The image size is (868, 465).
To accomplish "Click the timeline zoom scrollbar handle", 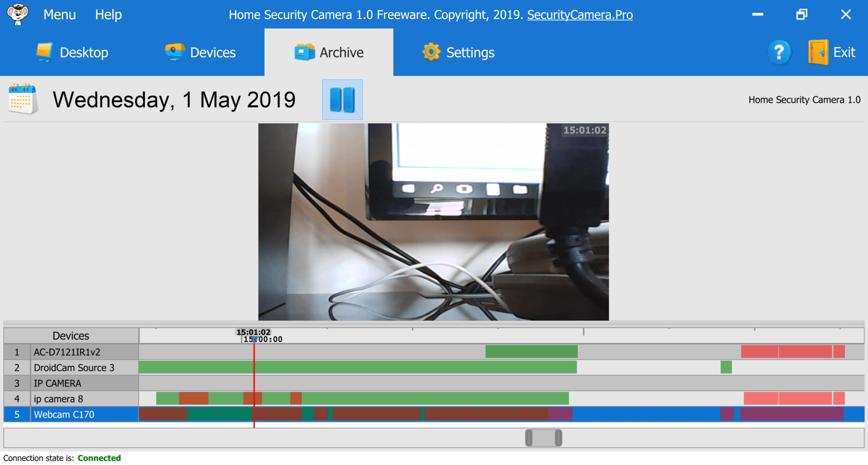I will pyautogui.click(x=544, y=438).
